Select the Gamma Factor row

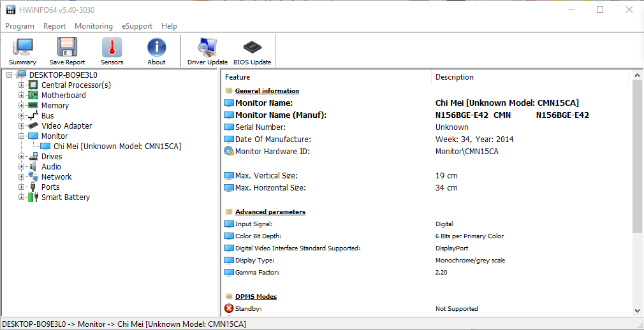point(425,273)
